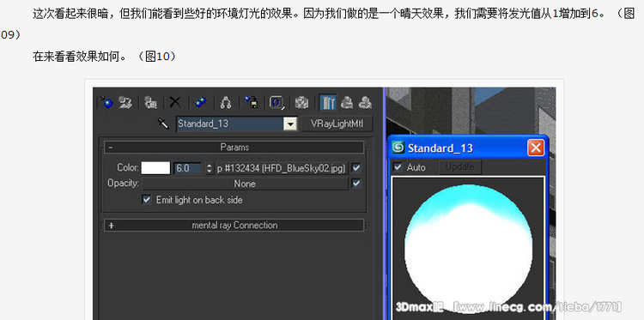
Task: Click the Update button in preview window
Action: pyautogui.click(x=459, y=167)
